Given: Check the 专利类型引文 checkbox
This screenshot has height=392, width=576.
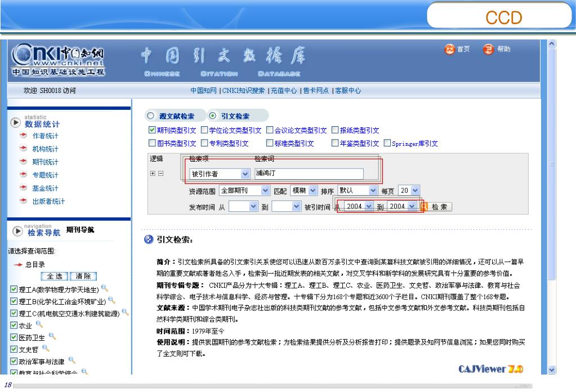Looking at the screenshot, I should (204, 142).
